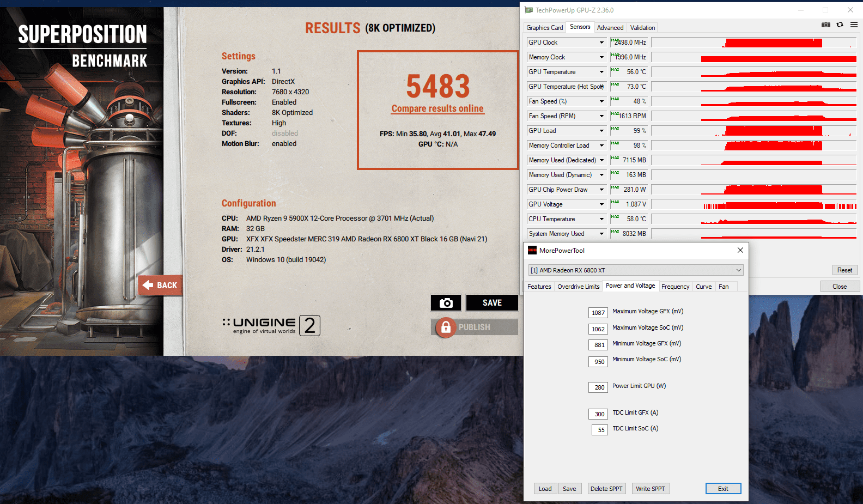The width and height of the screenshot is (863, 504).
Task: Click Minimum Voltage GFX input field
Action: pos(598,345)
